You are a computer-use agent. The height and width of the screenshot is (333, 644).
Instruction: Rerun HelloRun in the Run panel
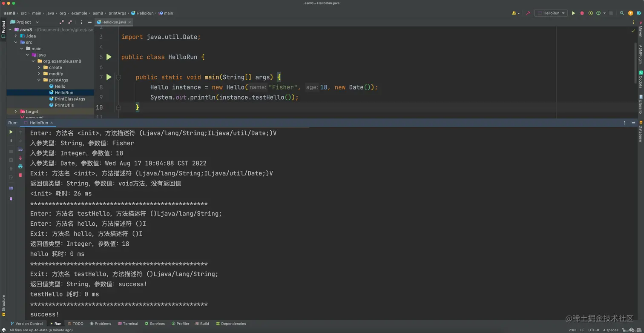pos(11,132)
